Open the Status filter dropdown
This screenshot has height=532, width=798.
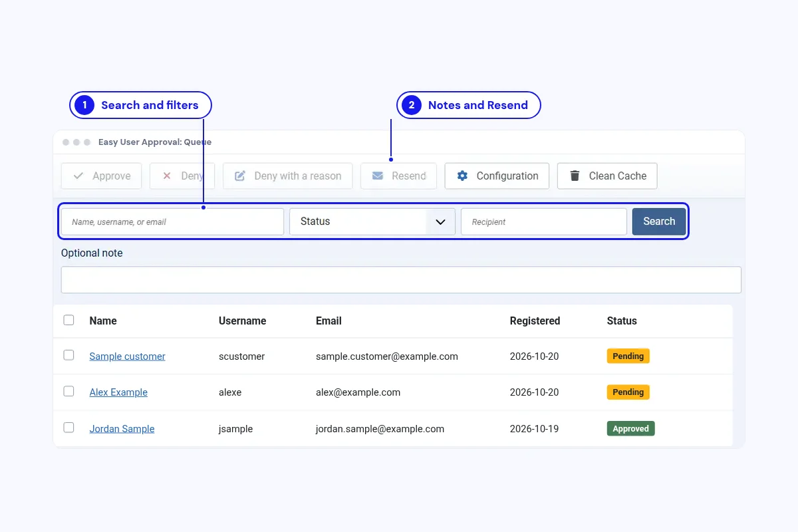tap(372, 221)
